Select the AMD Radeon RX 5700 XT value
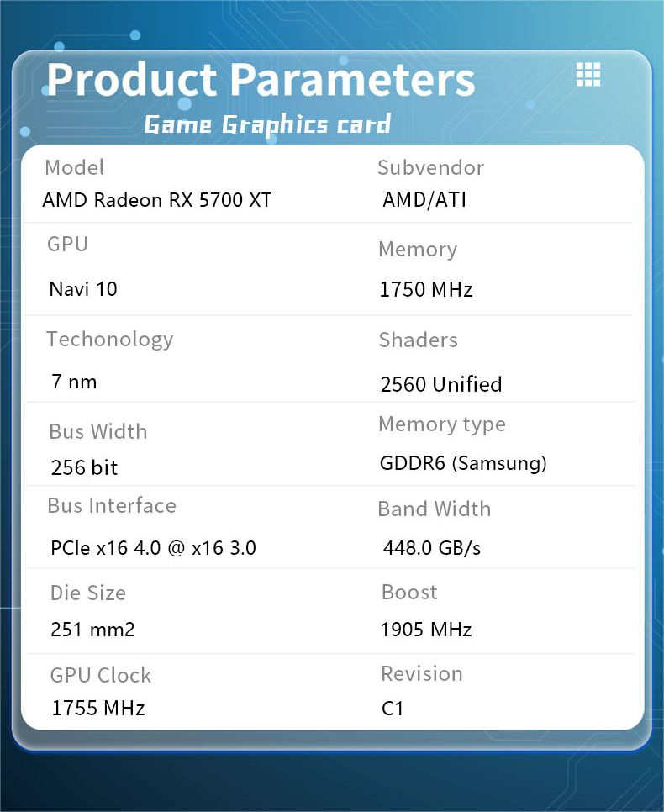 [x=157, y=200]
